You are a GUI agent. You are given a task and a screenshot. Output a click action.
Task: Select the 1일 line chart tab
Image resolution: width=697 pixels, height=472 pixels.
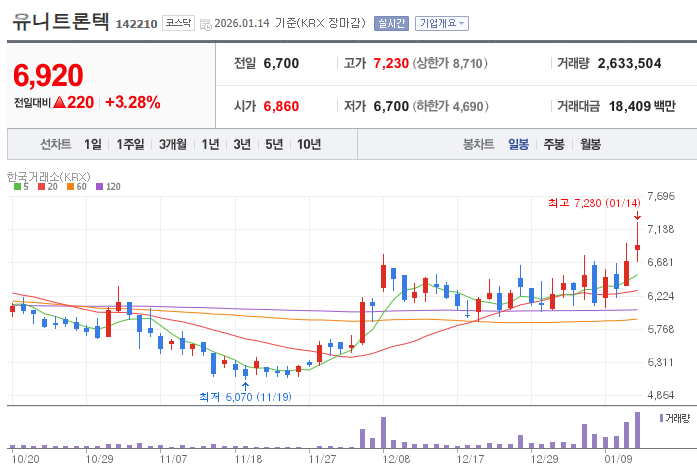click(x=92, y=144)
